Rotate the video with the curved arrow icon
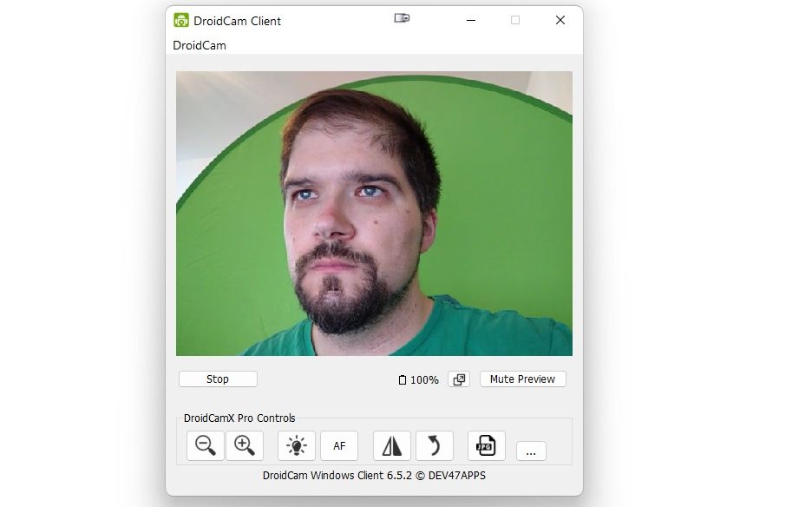The height and width of the screenshot is (507, 812). pyautogui.click(x=435, y=445)
